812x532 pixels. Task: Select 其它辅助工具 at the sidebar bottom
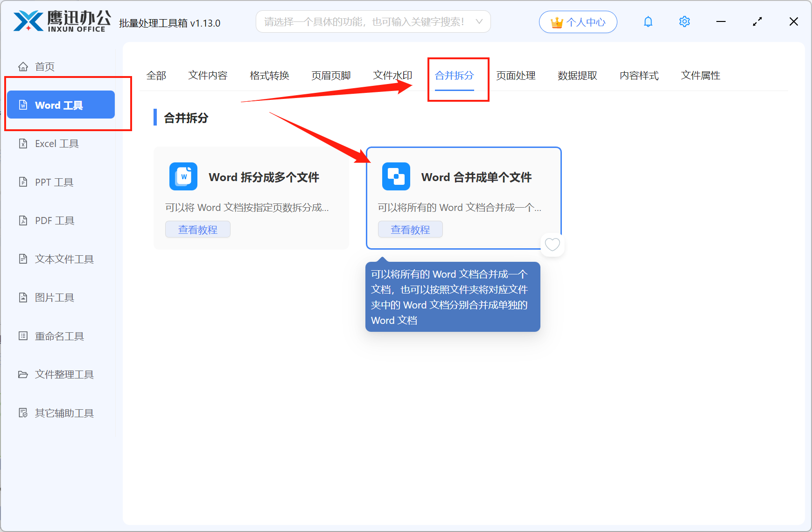click(63, 413)
